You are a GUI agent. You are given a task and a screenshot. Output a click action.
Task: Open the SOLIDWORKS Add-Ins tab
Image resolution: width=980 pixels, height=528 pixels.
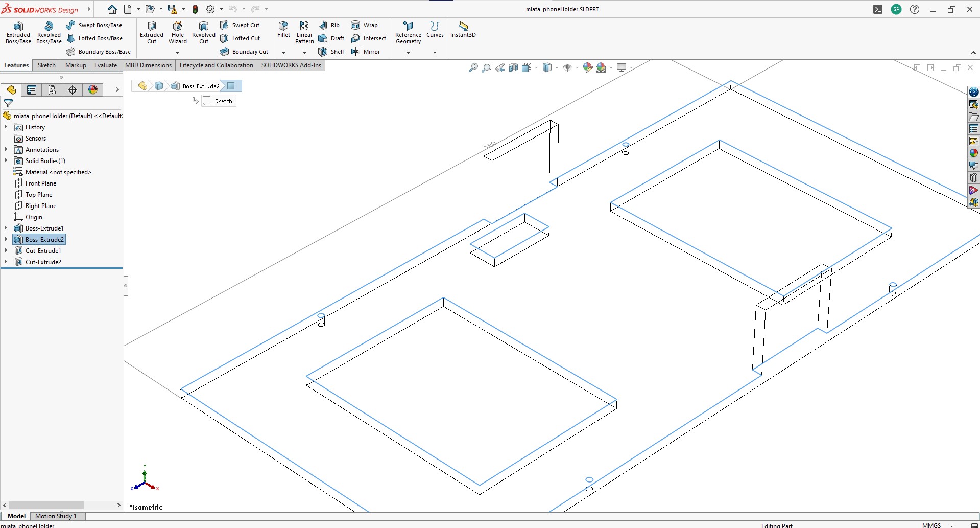[291, 65]
